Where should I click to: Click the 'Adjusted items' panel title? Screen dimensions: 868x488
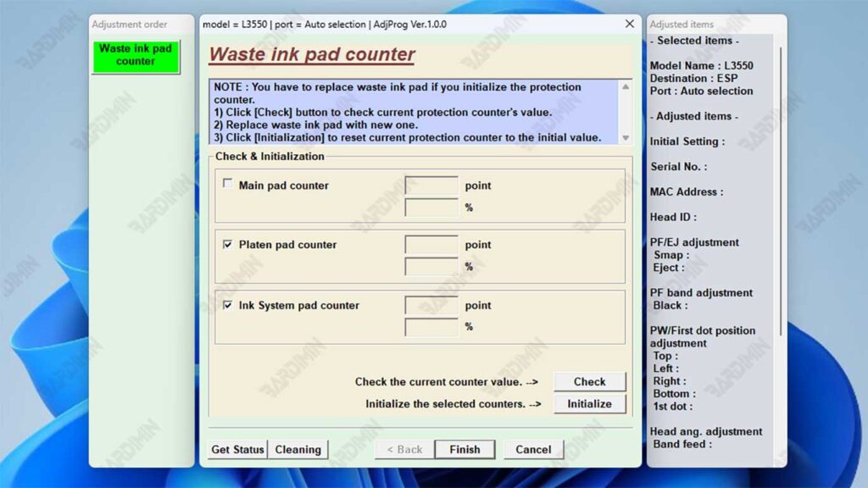point(682,25)
